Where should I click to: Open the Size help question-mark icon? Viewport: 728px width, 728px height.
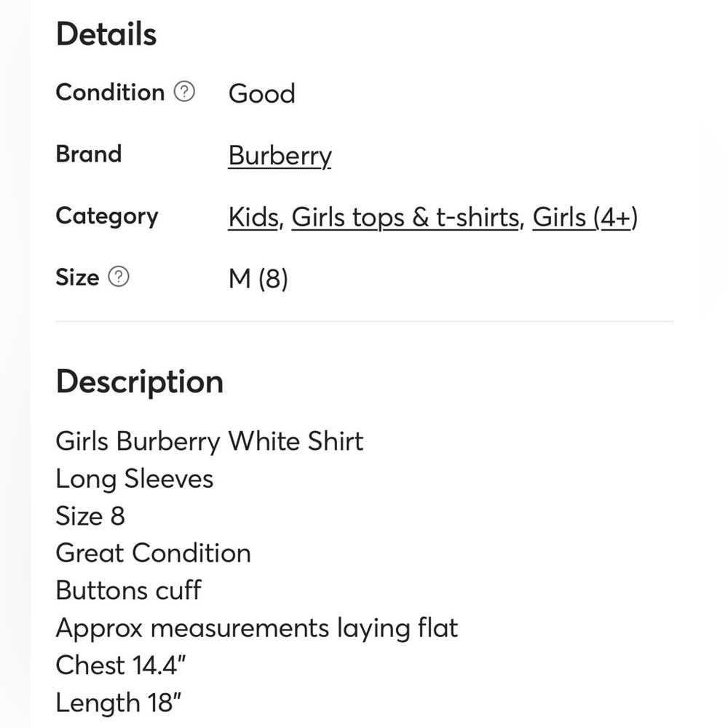point(119,277)
